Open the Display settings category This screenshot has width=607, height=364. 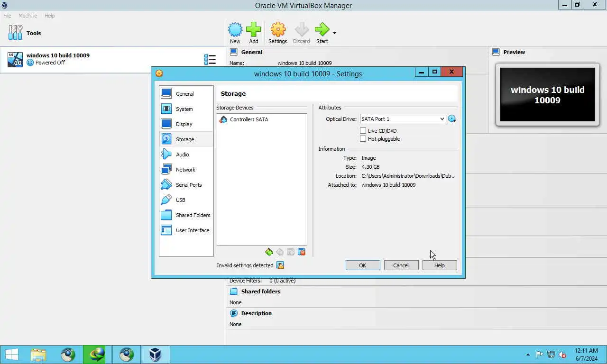click(x=186, y=124)
